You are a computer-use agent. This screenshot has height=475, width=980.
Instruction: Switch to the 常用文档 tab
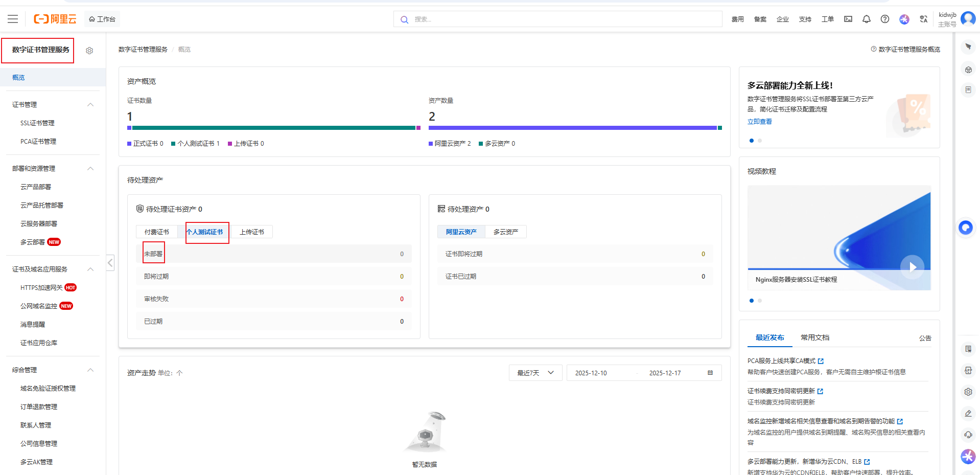click(815, 337)
